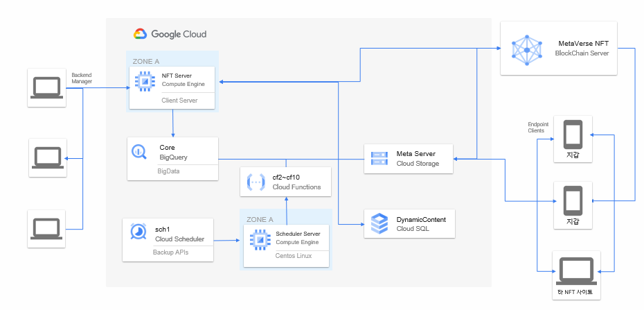Click the Cloud Scheduler clock icon
This screenshot has height=310, width=644.
pos(138,232)
